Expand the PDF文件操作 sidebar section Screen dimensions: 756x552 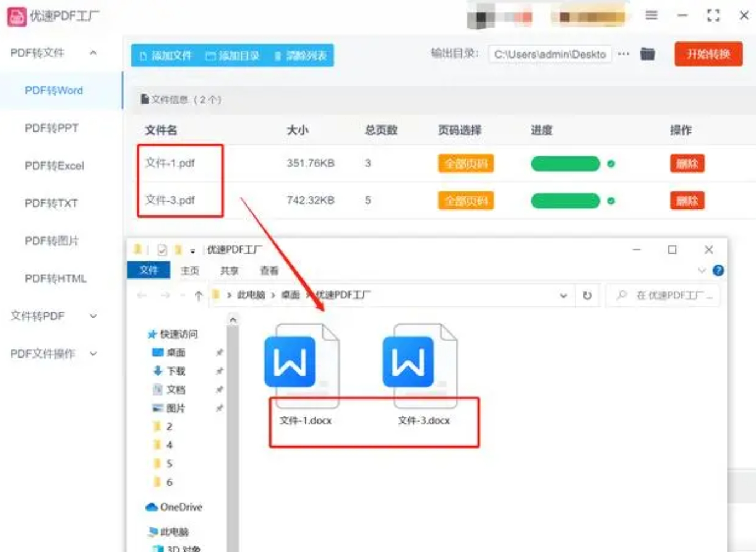93,354
